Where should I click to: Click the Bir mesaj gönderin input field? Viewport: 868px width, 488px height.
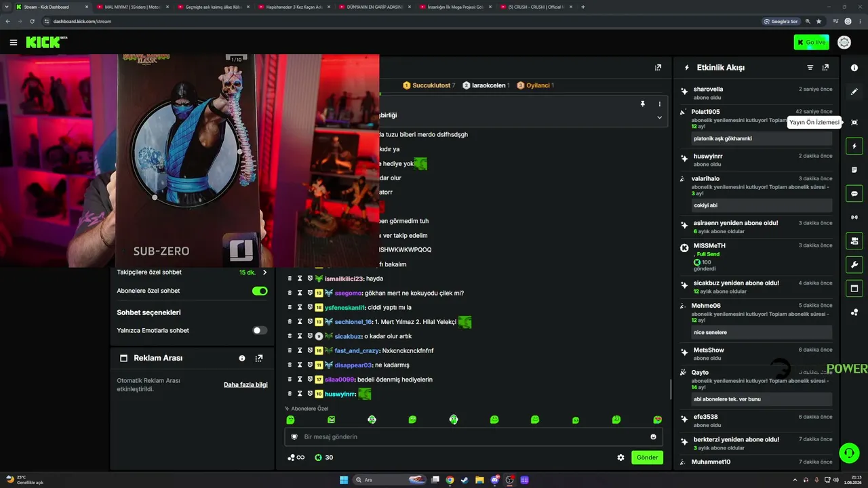pos(473,437)
